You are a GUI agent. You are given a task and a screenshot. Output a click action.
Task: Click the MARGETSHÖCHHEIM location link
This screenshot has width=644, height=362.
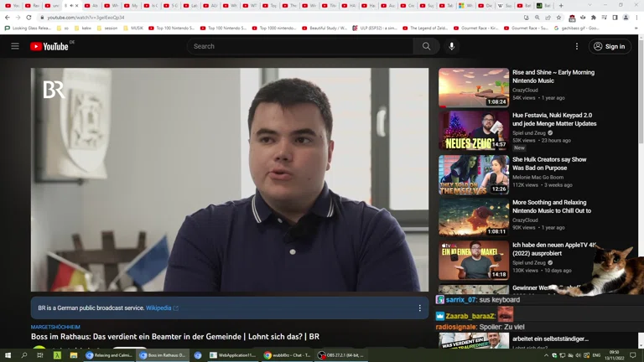click(x=55, y=327)
